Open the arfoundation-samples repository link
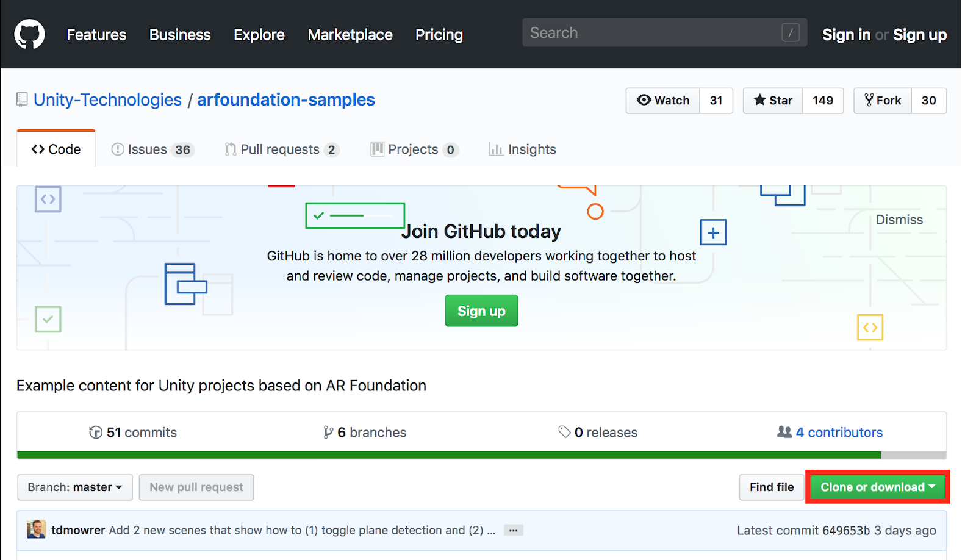The width and height of the screenshot is (976, 560). click(286, 99)
